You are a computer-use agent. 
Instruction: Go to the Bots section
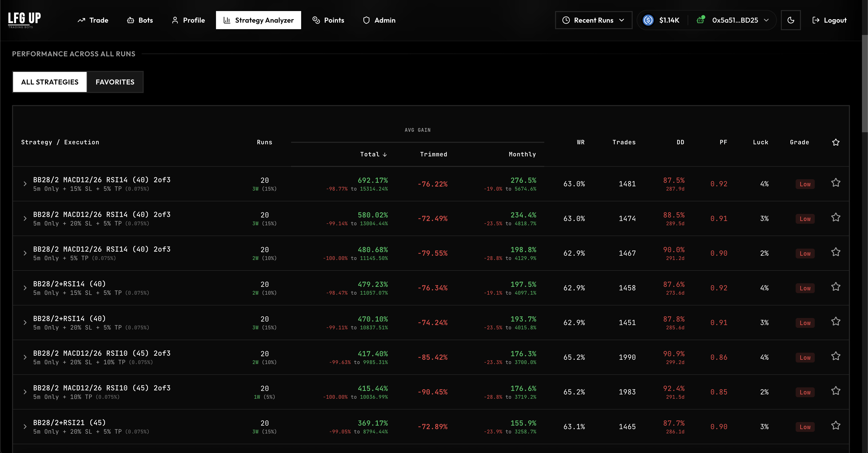point(140,20)
